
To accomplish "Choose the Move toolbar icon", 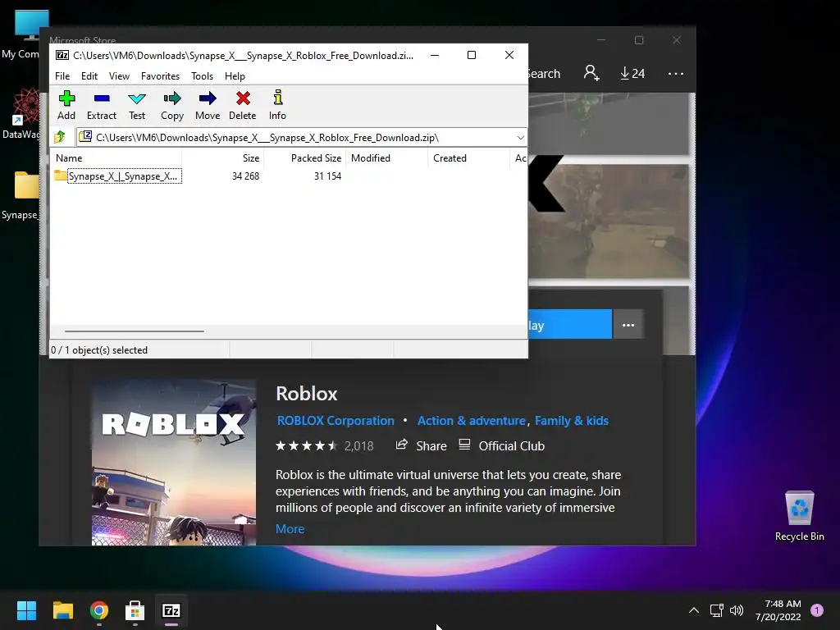I will [208, 105].
